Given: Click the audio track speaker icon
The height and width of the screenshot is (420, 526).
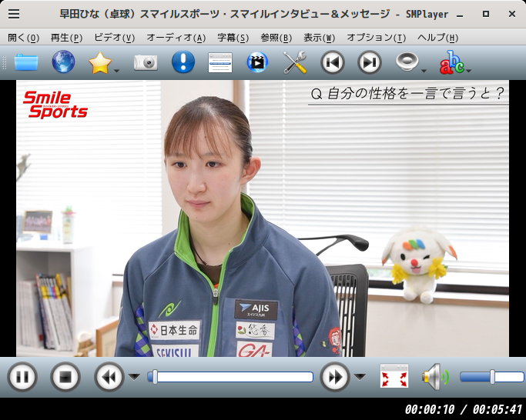Looking at the screenshot, I should (407, 62).
